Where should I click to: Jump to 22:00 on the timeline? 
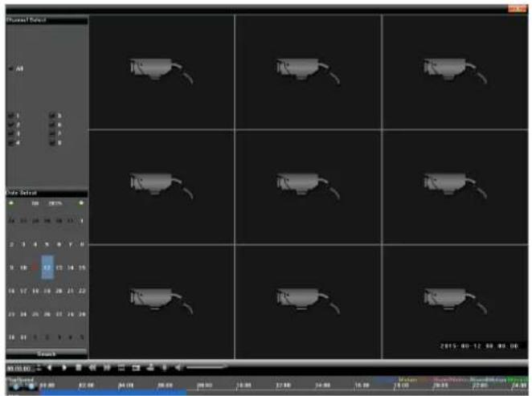[480, 386]
